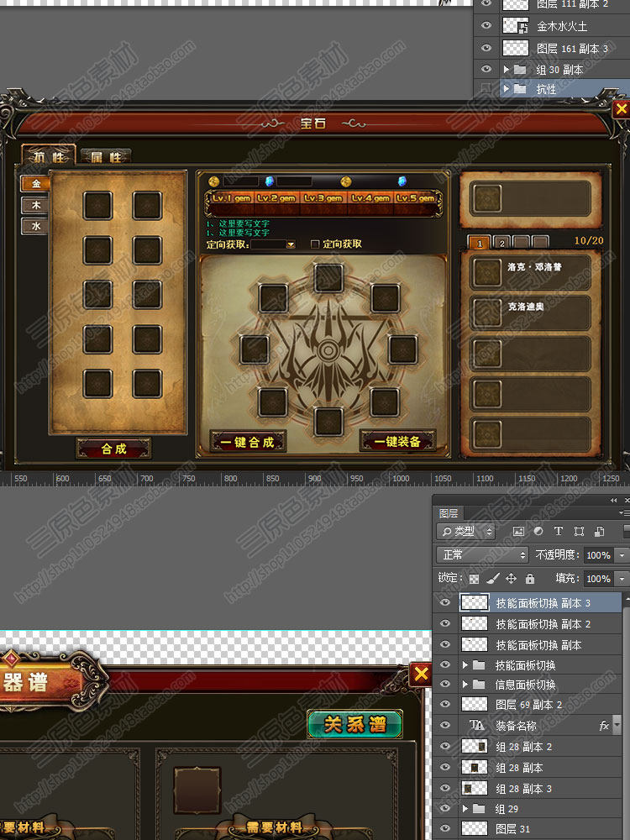Click the folder icon of 组 29

pos(479,808)
